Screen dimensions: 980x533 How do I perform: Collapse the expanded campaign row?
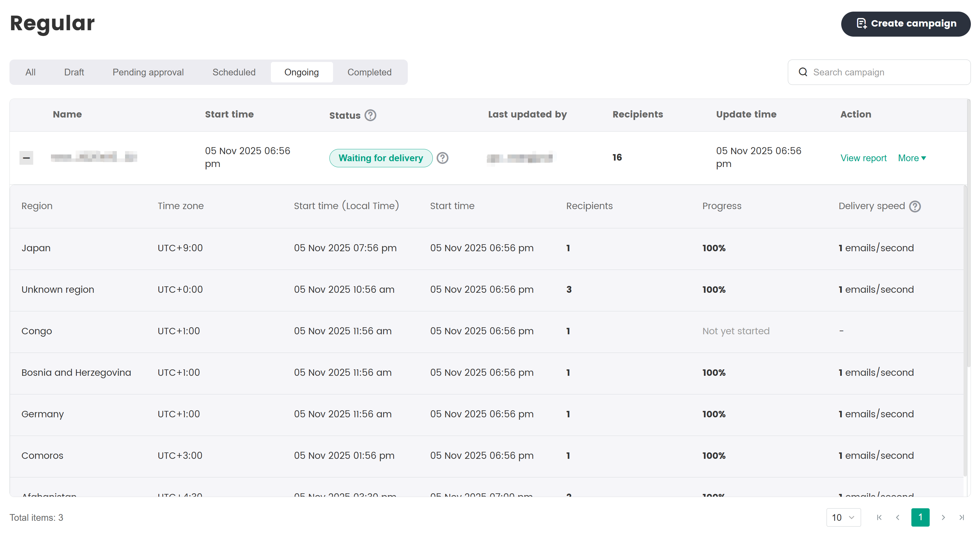click(x=26, y=158)
